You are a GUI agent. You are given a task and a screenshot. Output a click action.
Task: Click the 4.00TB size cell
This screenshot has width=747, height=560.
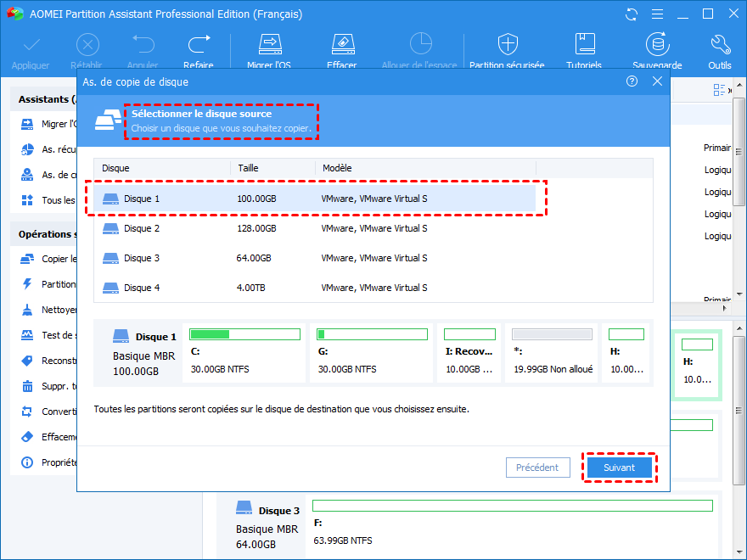[x=251, y=288]
